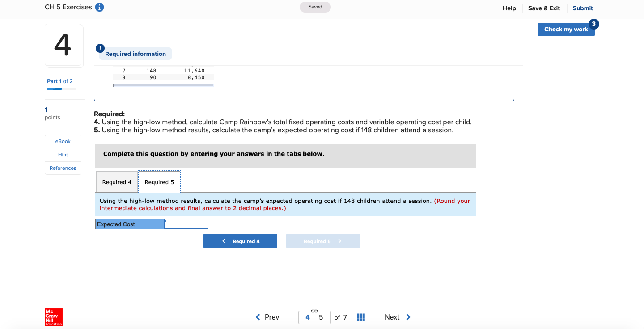Screen dimensions: 644x329
Task: Switch to the Required 4 tab
Action: 117,182
